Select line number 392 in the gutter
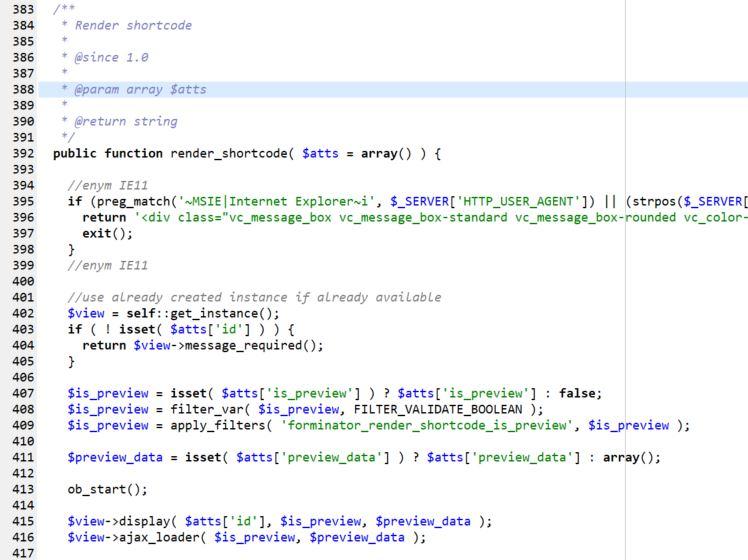Viewport: 748px width, 560px height. [23, 153]
